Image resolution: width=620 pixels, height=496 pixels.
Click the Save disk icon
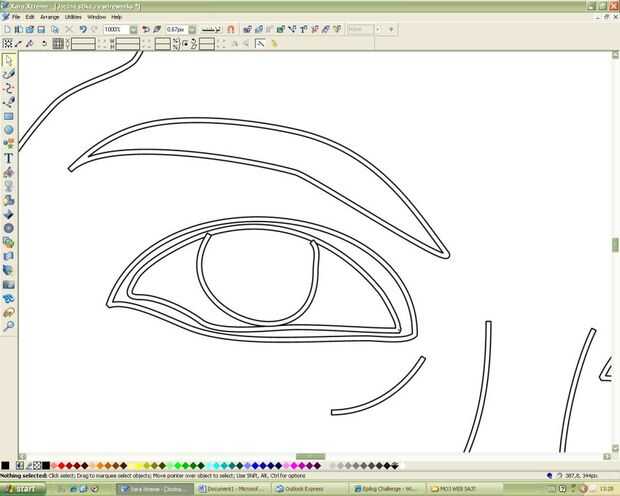41,29
